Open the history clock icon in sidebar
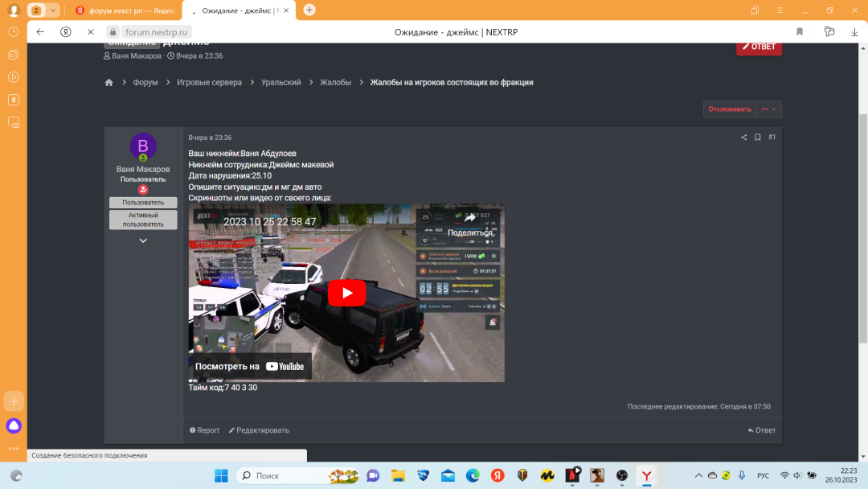This screenshot has width=868, height=489. coord(14,31)
